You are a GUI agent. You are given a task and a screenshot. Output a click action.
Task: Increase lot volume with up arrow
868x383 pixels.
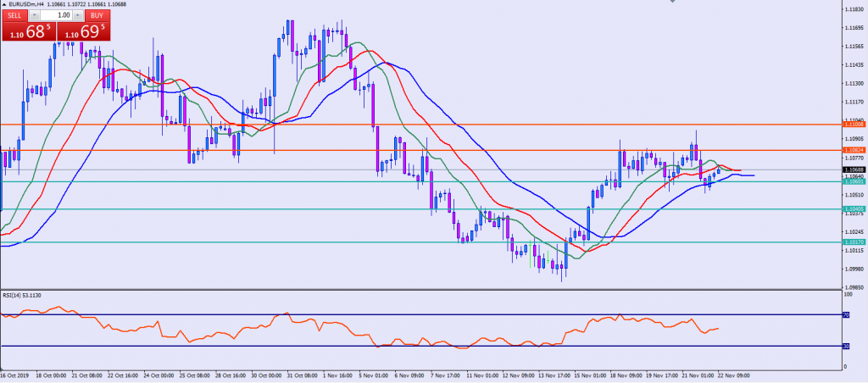79,15
